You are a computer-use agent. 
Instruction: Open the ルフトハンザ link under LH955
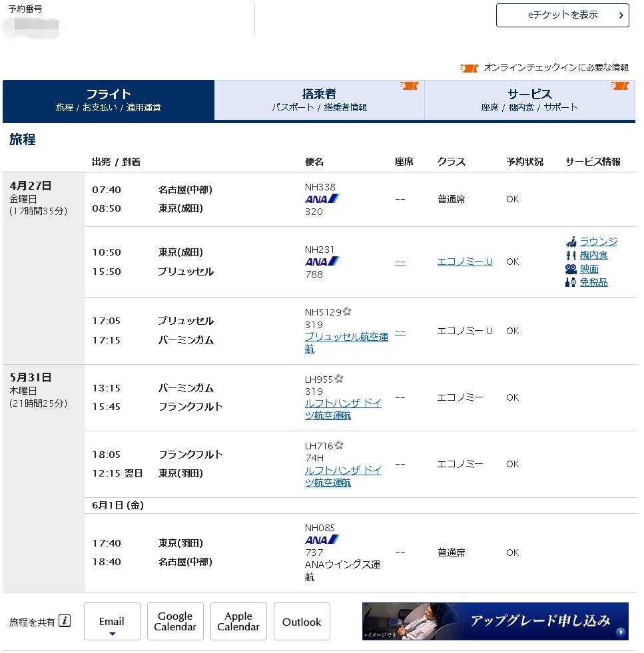pyautogui.click(x=343, y=409)
